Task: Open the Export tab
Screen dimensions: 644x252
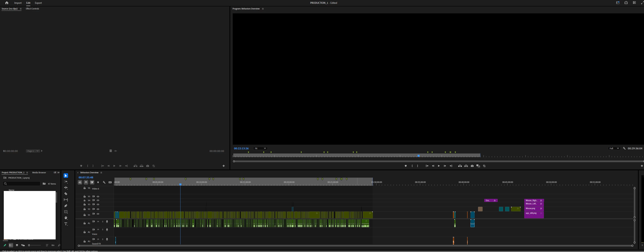Action: pos(38,3)
